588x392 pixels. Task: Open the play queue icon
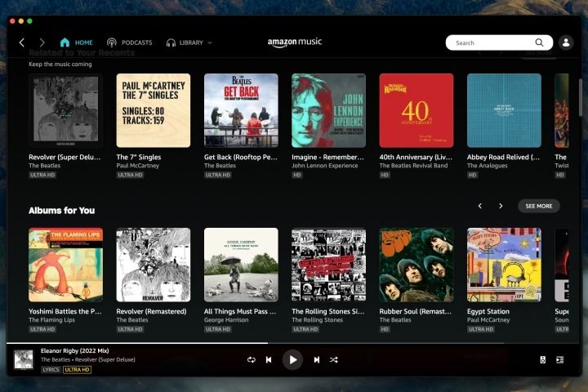pyautogui.click(x=559, y=359)
